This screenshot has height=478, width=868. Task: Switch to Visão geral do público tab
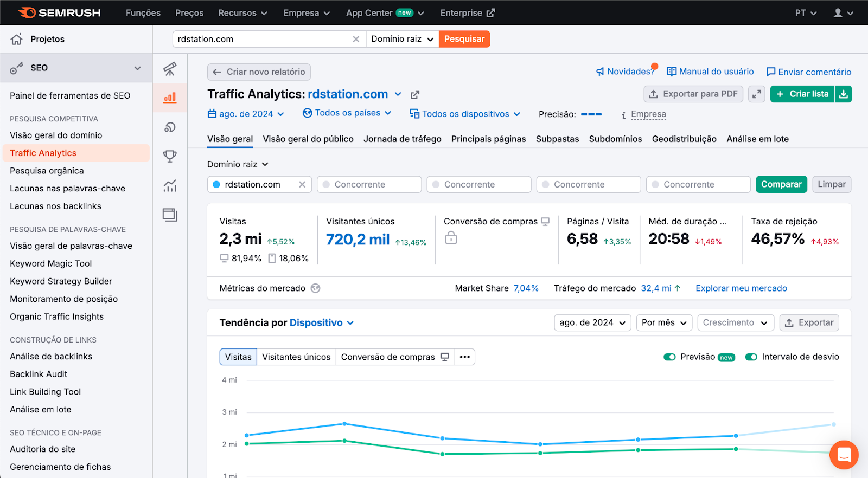point(308,139)
